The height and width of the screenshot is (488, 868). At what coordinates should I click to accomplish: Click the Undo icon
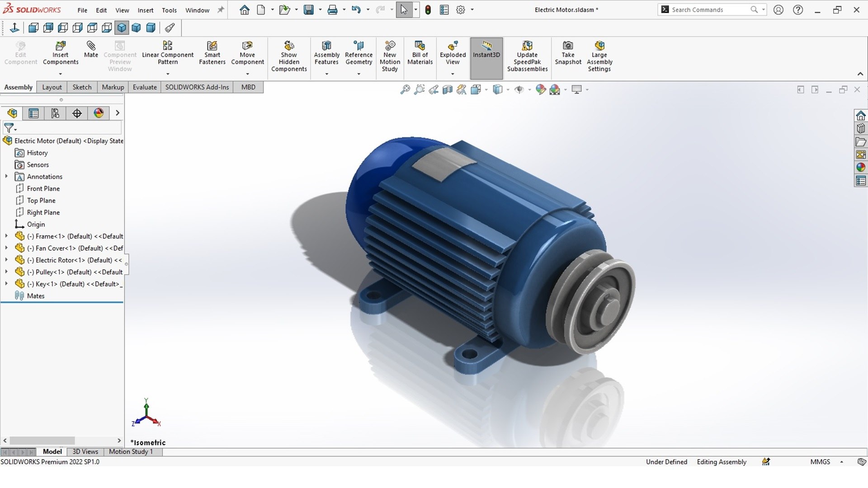[356, 9]
